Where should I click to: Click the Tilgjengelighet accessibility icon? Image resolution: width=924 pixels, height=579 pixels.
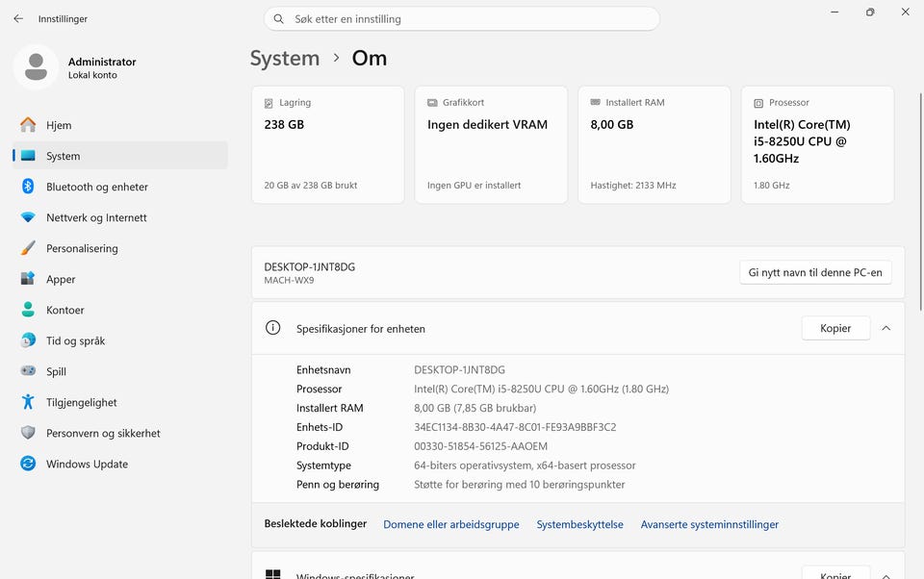28,402
